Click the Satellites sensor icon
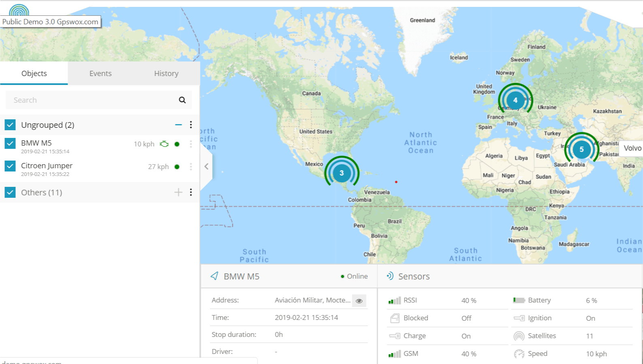Screen dimensions: 643x364 519,336
